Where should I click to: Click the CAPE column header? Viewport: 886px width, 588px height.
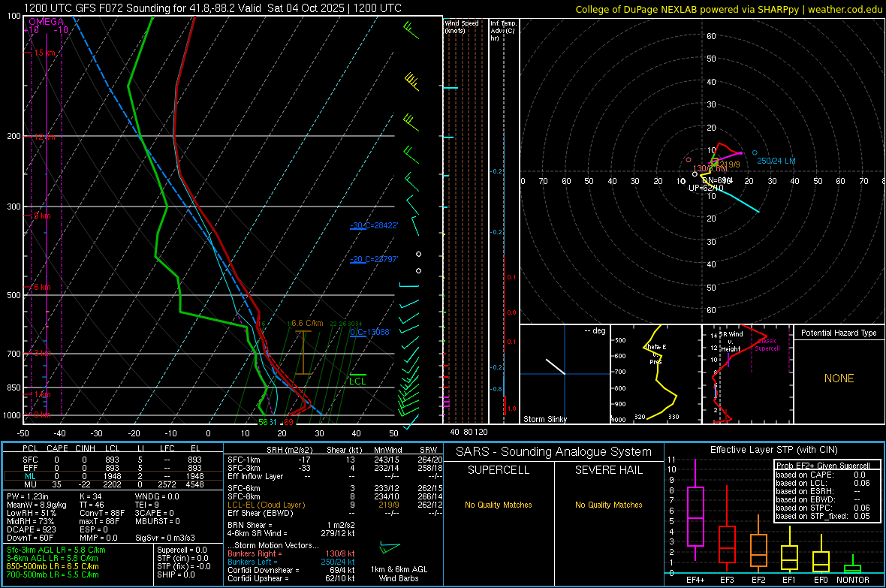coord(57,448)
